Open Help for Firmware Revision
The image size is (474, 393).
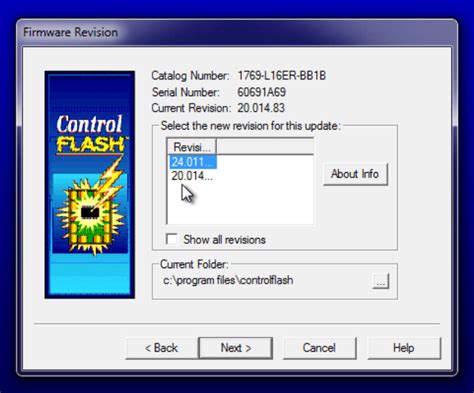coord(404,348)
